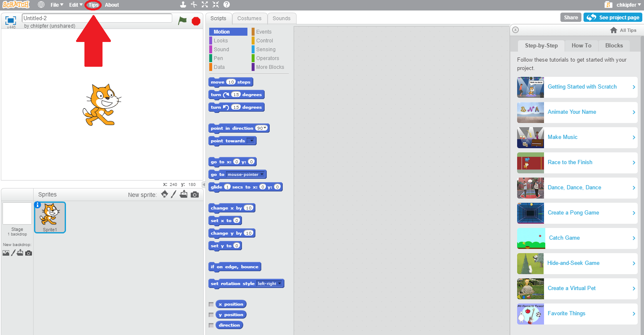Click the red stop sign
The image size is (644, 335).
196,21
